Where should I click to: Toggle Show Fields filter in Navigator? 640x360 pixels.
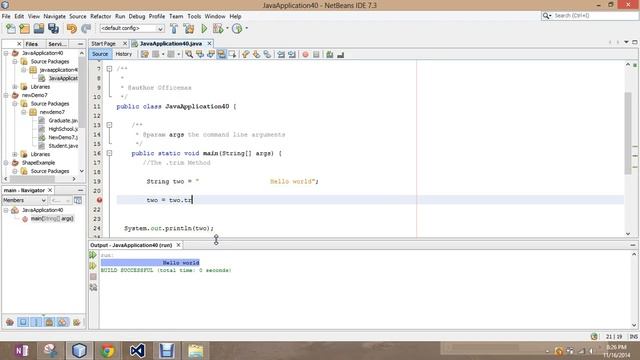[23, 322]
